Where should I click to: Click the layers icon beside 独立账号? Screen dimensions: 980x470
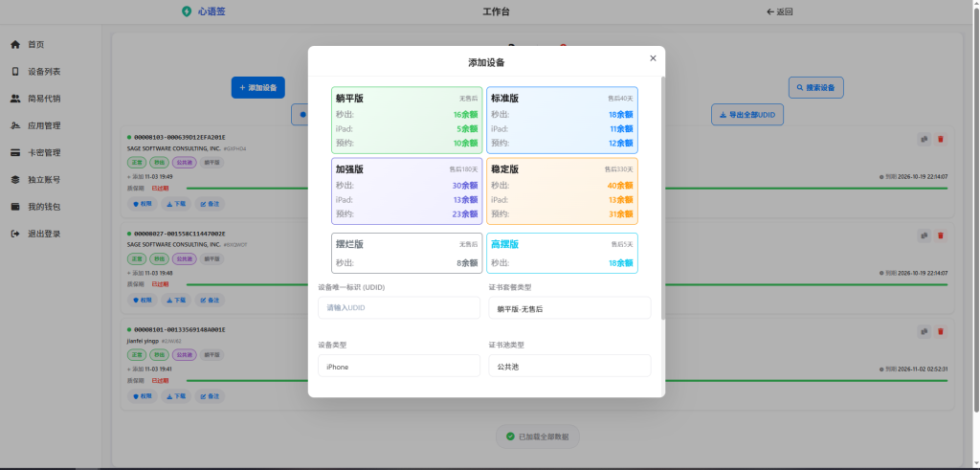tap(15, 179)
